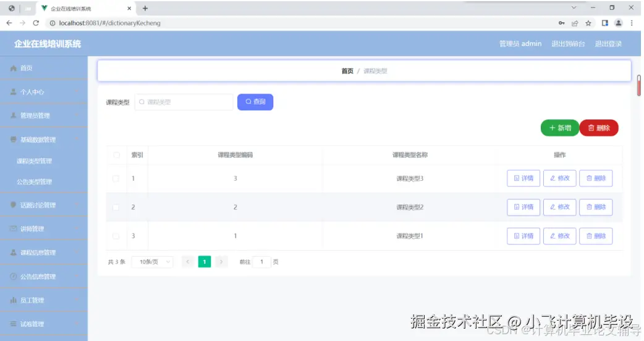
Task: Click 修改 for 课程类型2
Action: (560, 207)
